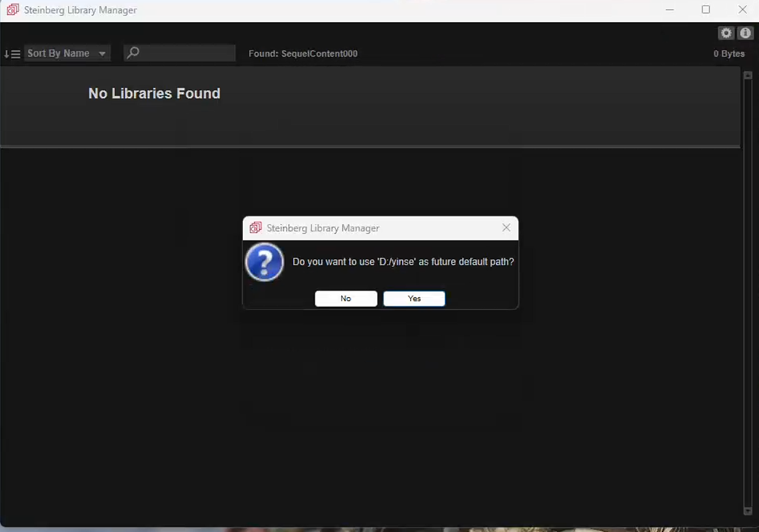Screen dimensions: 759x532
Task: Click the scrollbar down arrow
Action: (748, 511)
